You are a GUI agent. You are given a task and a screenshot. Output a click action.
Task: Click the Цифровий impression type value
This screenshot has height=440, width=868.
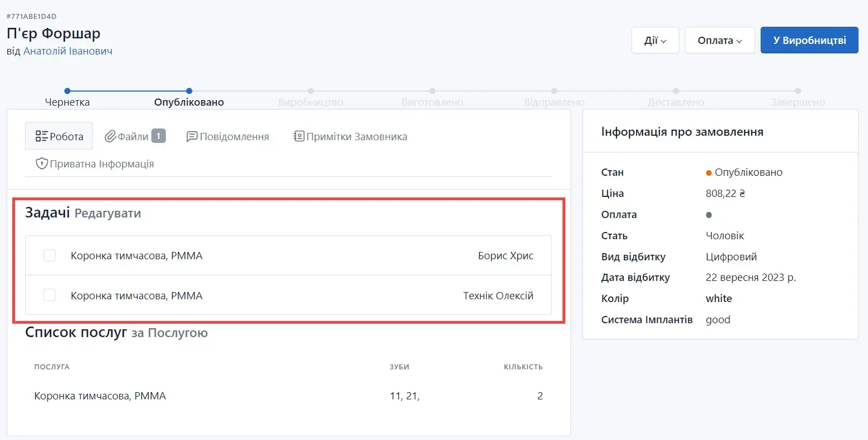coord(731,257)
